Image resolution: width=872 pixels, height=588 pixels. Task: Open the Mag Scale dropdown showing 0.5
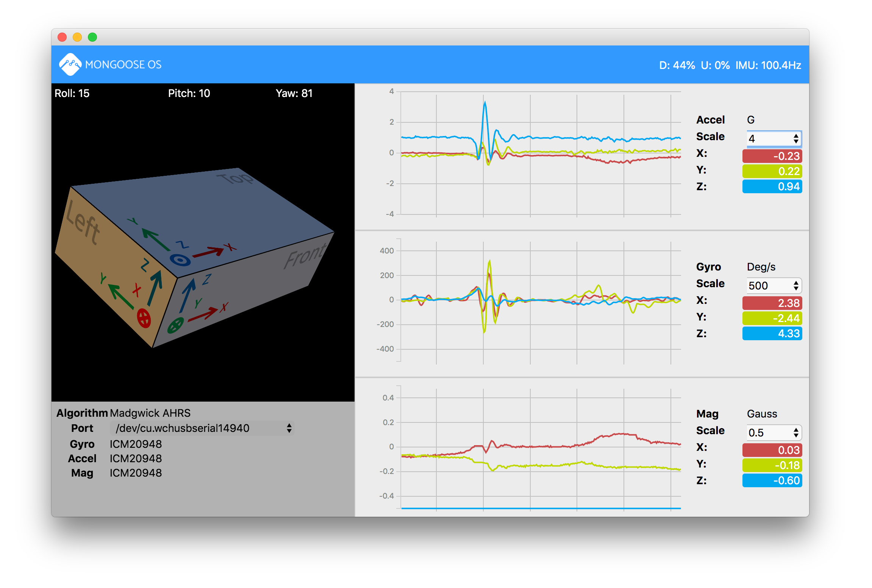tap(774, 433)
